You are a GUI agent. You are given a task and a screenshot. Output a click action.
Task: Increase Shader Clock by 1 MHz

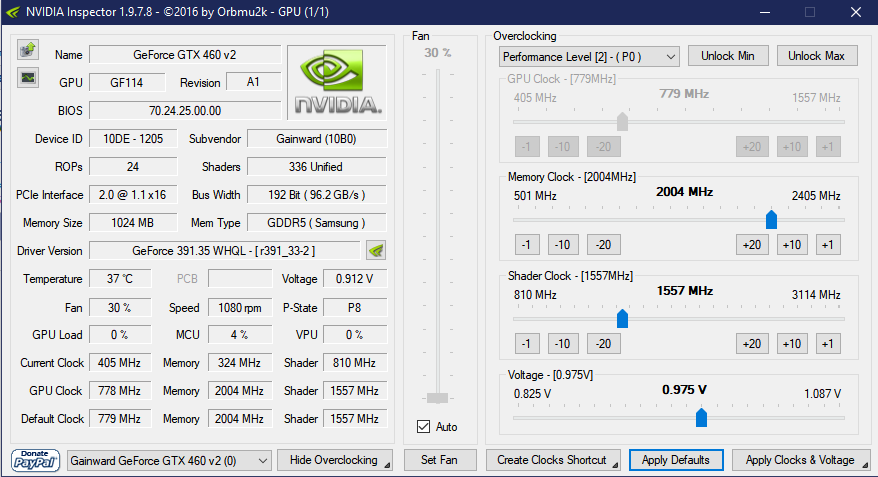click(828, 344)
